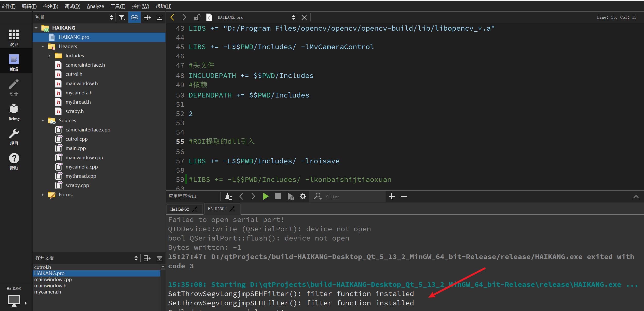Go to next item in output pane
Image resolution: width=644 pixels, height=311 pixels.
tap(253, 196)
